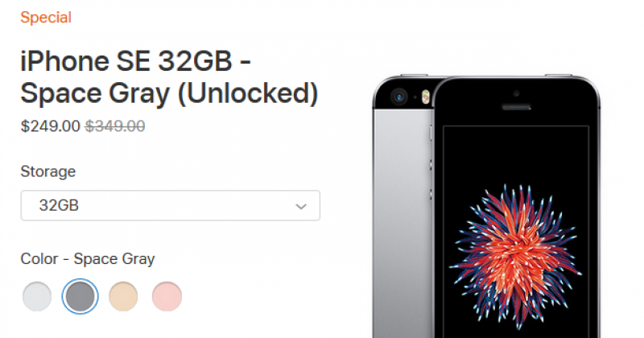The width and height of the screenshot is (644, 338).
Task: Select the Space Gray color swatch
Action: pos(80,296)
